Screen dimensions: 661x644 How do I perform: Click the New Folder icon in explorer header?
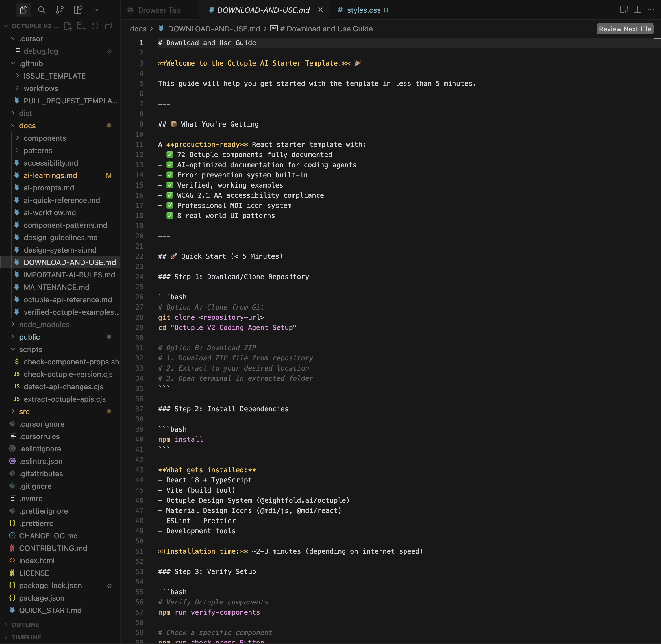81,26
